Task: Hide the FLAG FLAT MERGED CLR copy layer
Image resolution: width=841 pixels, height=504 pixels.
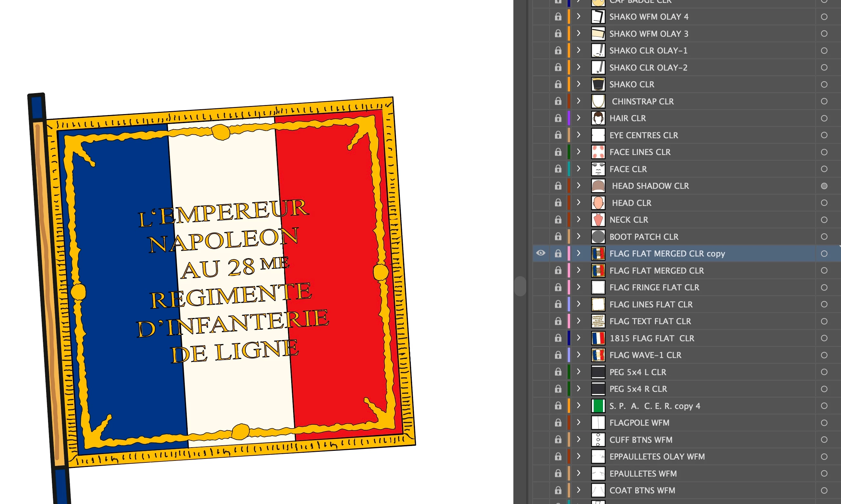Action: click(x=540, y=253)
